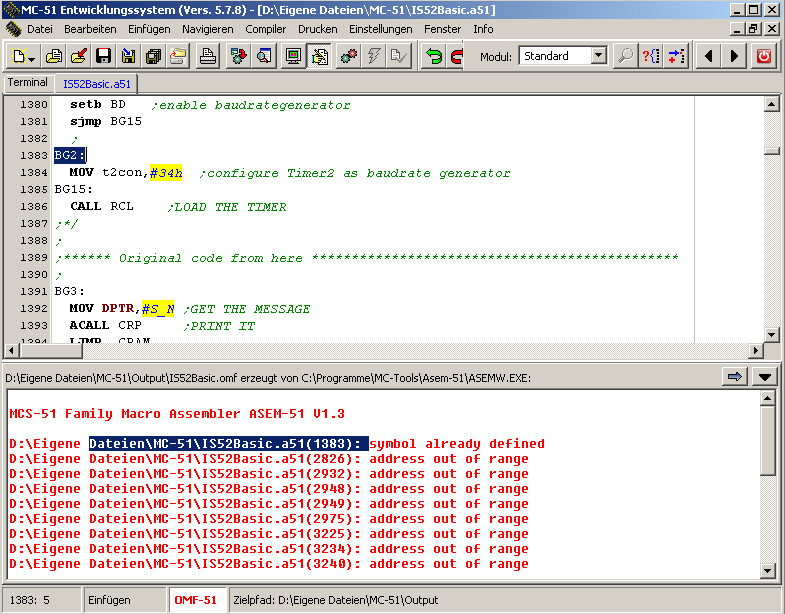
Task: Click the 1383: 5 cursor position panel
Action: (x=41, y=600)
